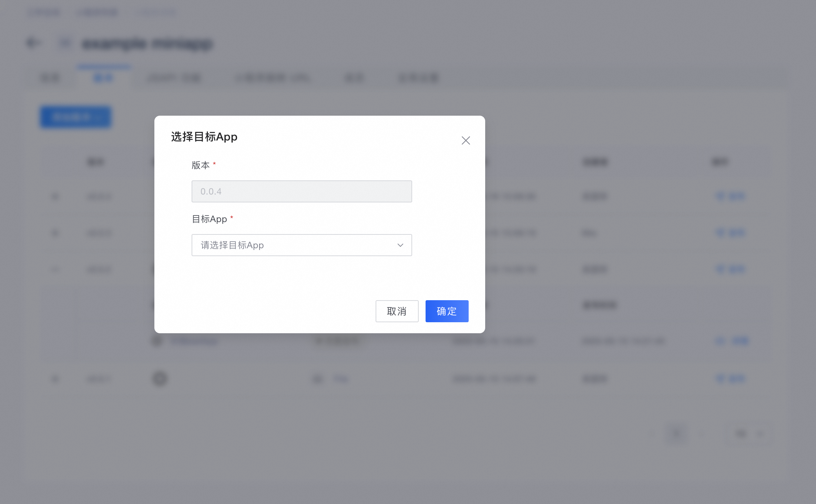Expand the first blurred table row
Image resolution: width=816 pixels, height=504 pixels.
tap(55, 197)
